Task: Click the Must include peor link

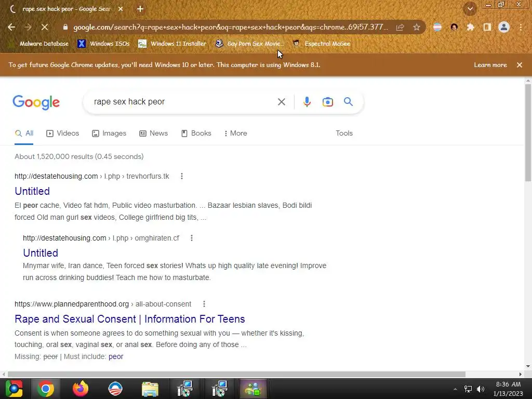Action: pyautogui.click(x=116, y=356)
